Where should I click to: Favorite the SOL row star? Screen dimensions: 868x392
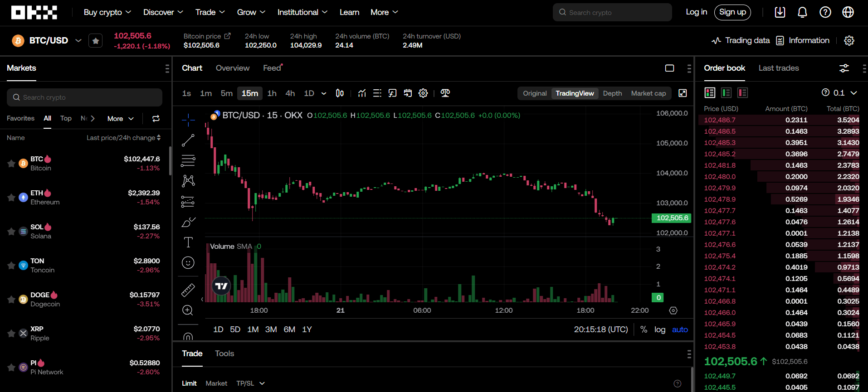(11, 232)
